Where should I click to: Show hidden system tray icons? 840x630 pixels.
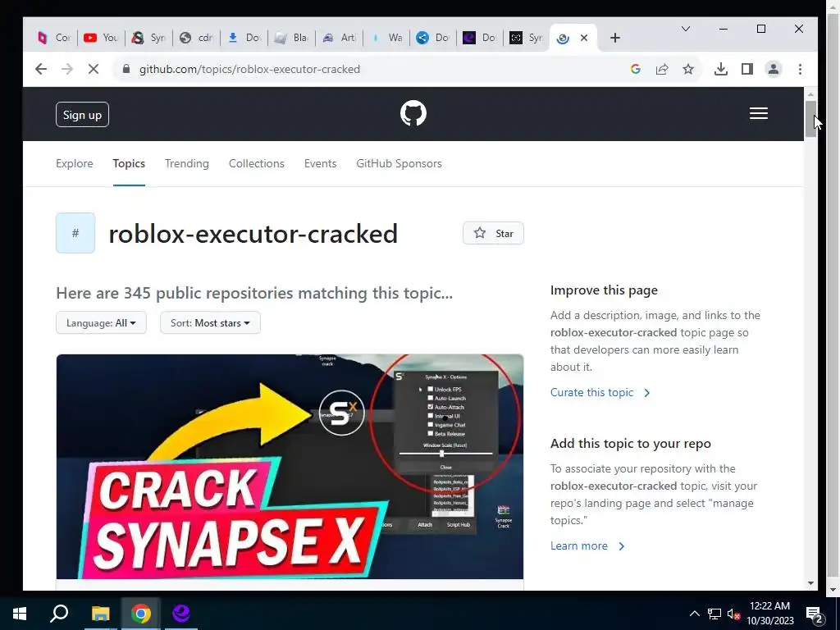(694, 614)
